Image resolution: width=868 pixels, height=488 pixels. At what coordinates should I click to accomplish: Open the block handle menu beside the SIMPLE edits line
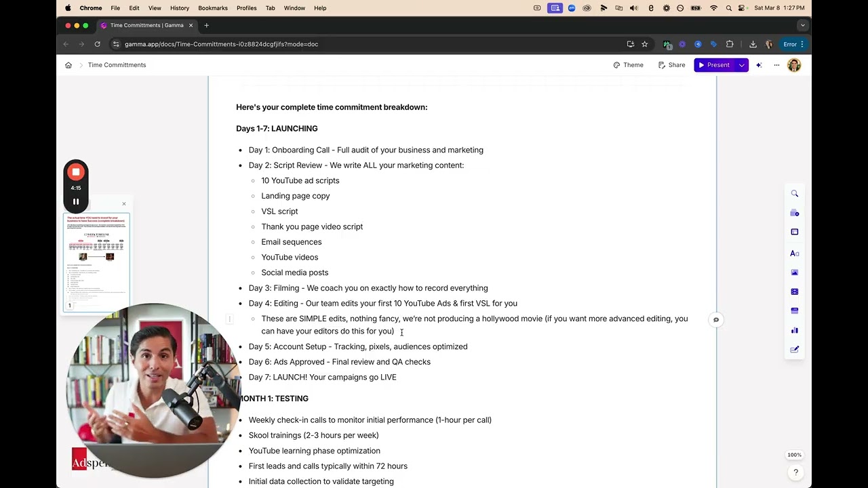230,319
